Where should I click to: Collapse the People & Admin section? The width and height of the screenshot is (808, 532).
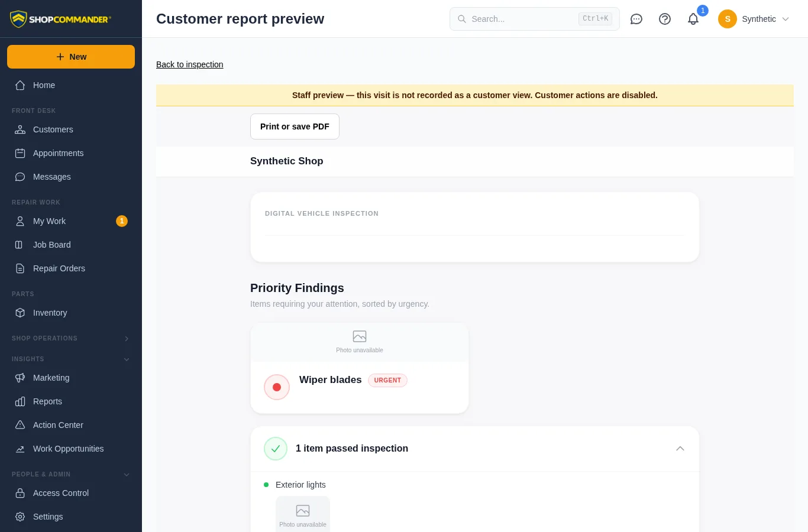click(x=71, y=474)
